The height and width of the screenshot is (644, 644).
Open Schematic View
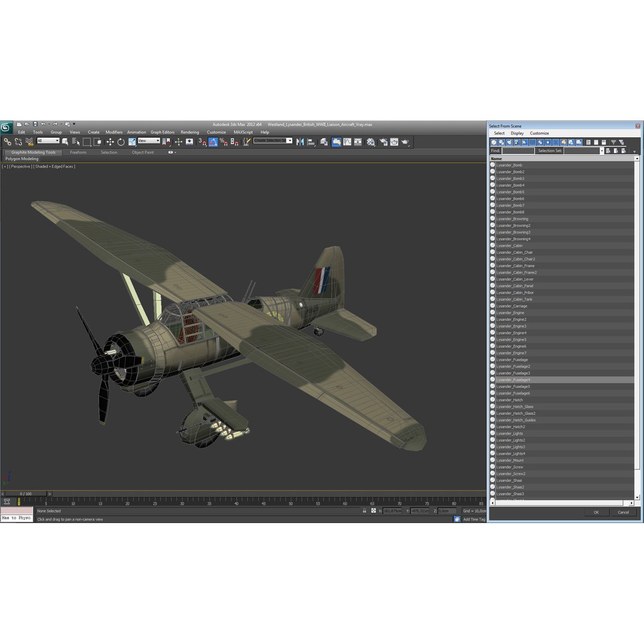pyautogui.click(x=358, y=142)
